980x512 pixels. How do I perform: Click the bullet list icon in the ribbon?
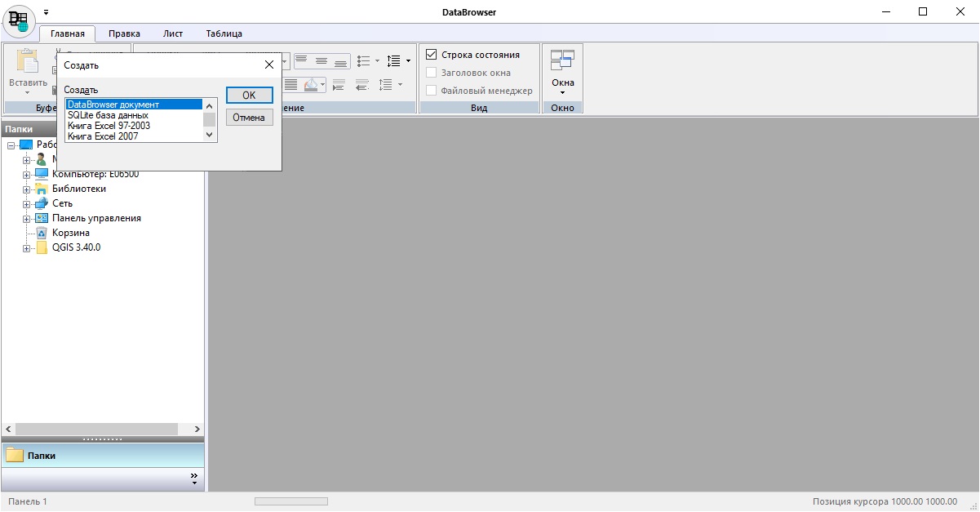pyautogui.click(x=364, y=61)
